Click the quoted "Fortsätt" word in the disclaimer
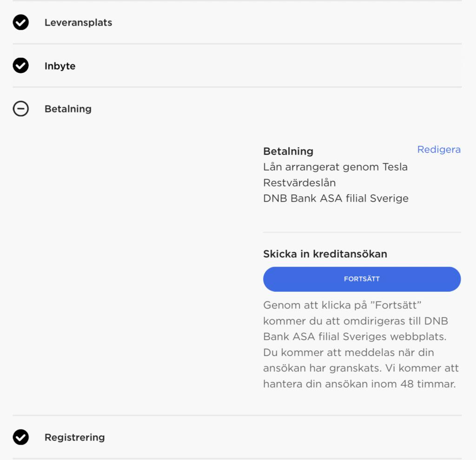 pyautogui.click(x=396, y=305)
